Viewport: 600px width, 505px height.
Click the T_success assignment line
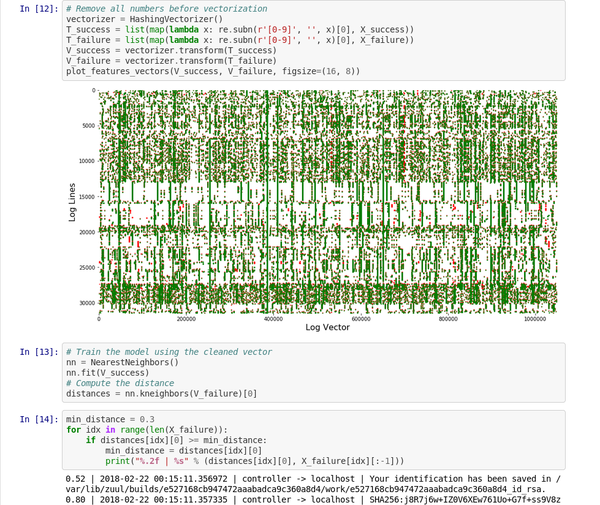click(x=239, y=30)
